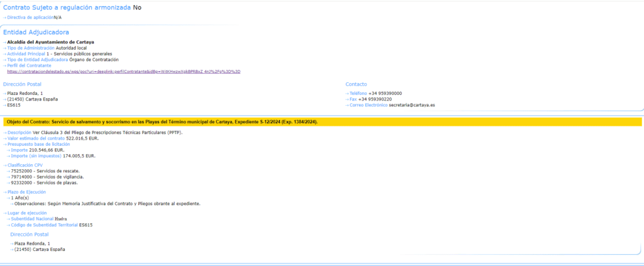This screenshot has height=266, width=644.
Task: Click the yellow Objeto del Contrato banner
Action: [x=321, y=121]
